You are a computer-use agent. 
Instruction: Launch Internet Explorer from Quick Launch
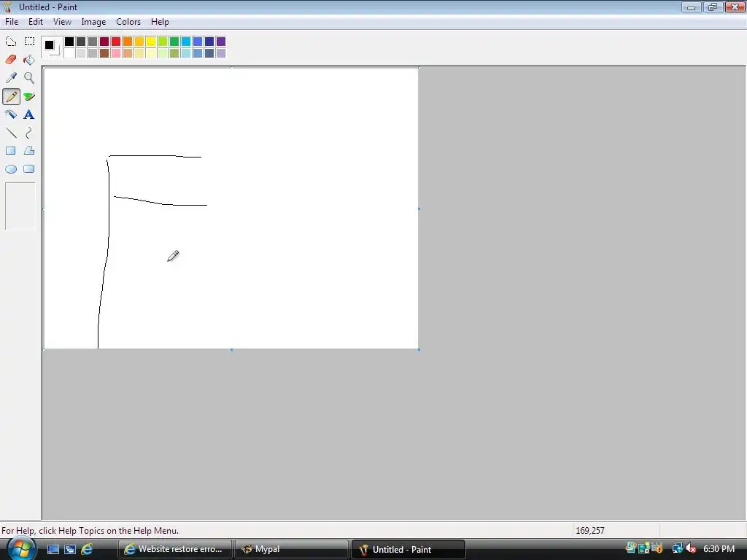(x=88, y=550)
